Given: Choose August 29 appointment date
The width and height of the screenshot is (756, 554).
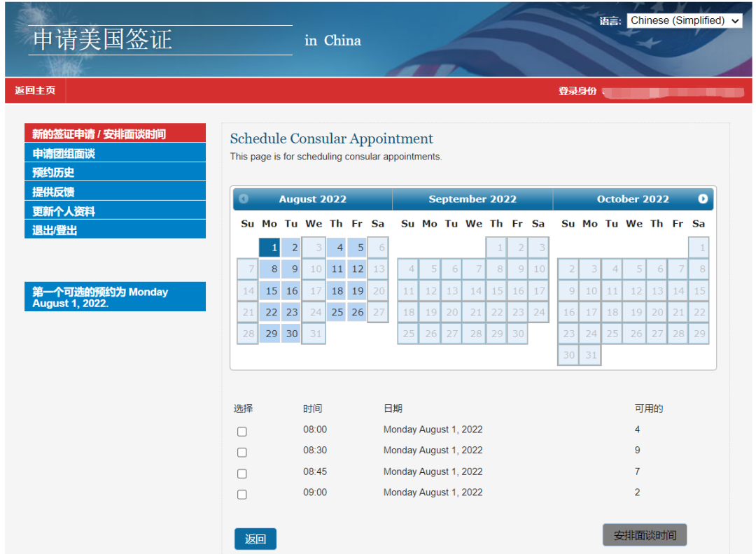Looking at the screenshot, I should (x=269, y=334).
